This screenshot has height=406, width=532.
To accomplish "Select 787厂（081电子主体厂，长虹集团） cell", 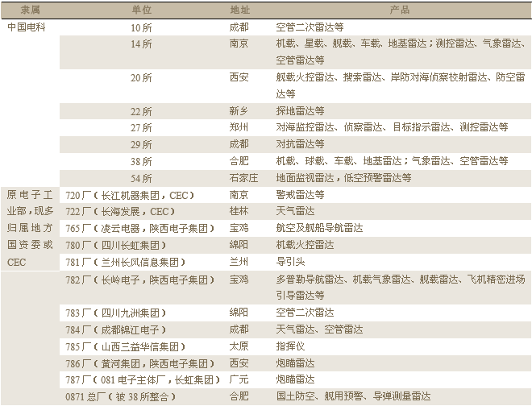I will pos(143,379).
